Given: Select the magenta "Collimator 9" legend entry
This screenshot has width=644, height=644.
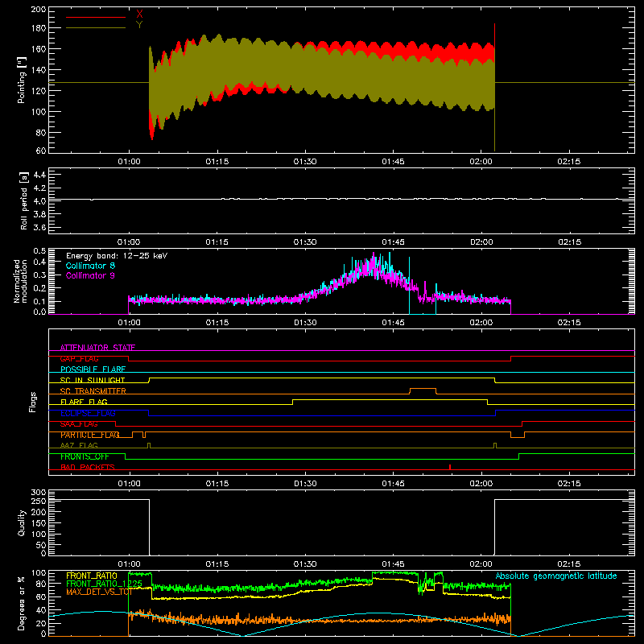Looking at the screenshot, I should point(90,275).
